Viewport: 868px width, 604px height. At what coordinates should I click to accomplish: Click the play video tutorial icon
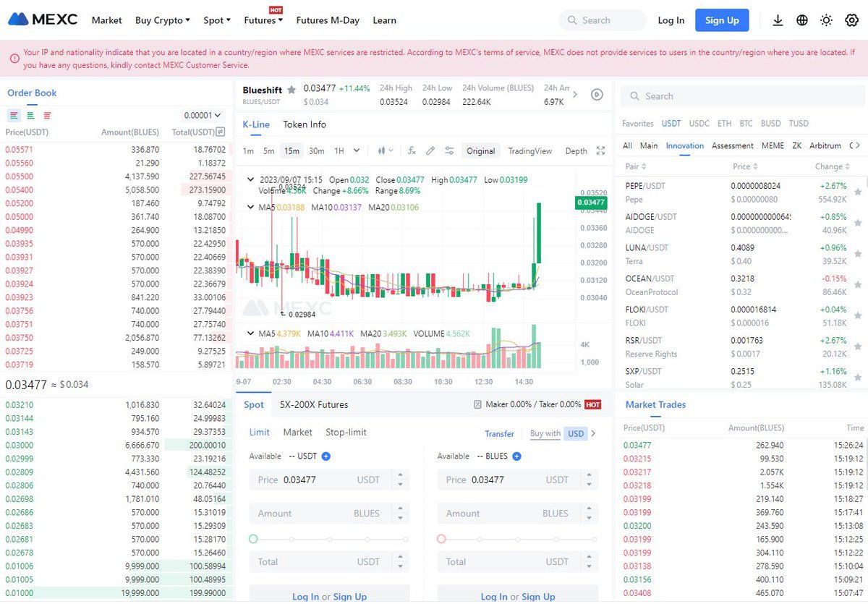(597, 94)
